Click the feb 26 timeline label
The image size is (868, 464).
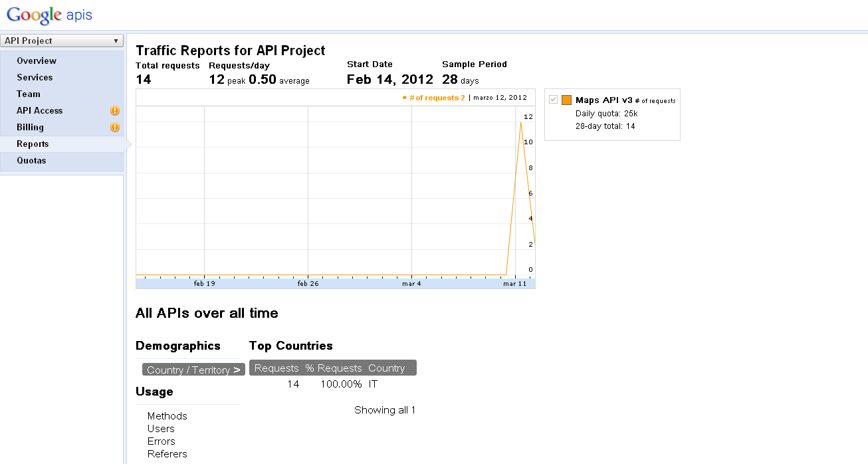308,284
